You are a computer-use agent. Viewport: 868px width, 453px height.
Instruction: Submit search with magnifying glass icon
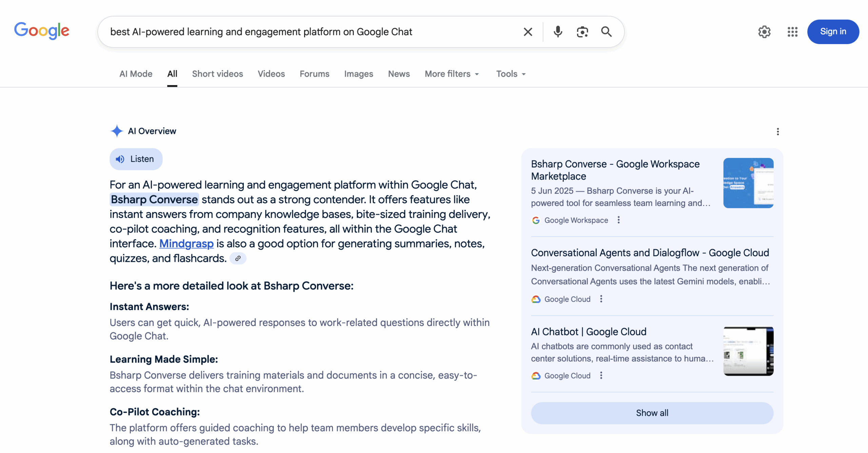point(606,32)
